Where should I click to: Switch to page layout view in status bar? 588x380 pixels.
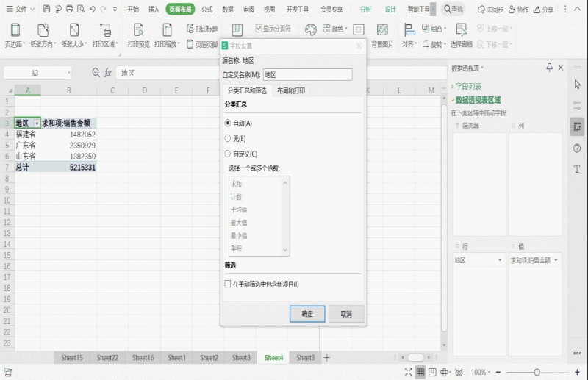pos(432,372)
